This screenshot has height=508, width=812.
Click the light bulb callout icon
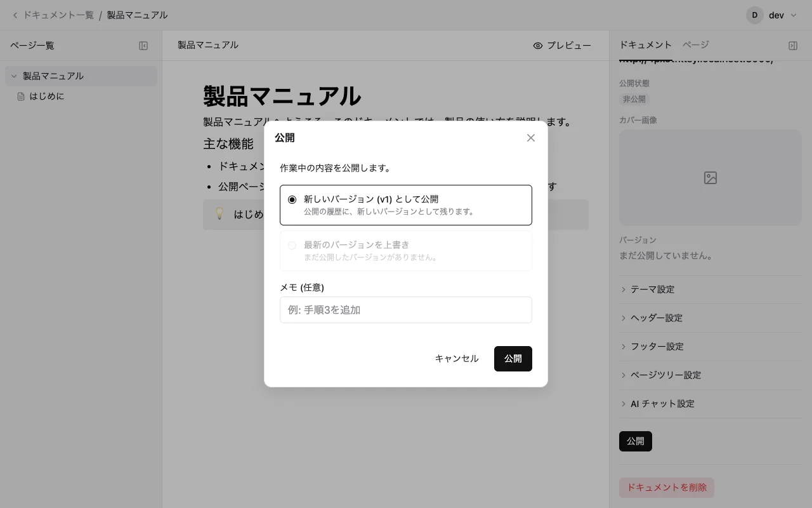point(219,214)
